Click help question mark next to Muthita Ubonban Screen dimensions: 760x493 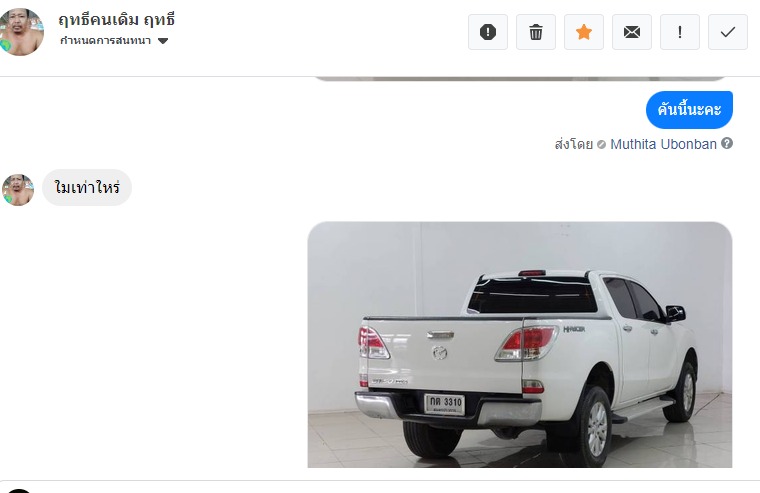point(727,143)
